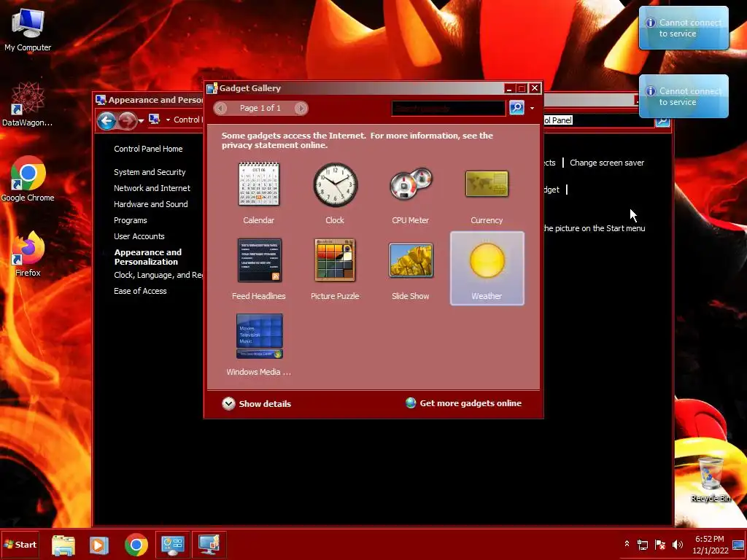Switch to Control Panel taskbar button
This screenshot has width=747, height=560.
(x=172, y=545)
